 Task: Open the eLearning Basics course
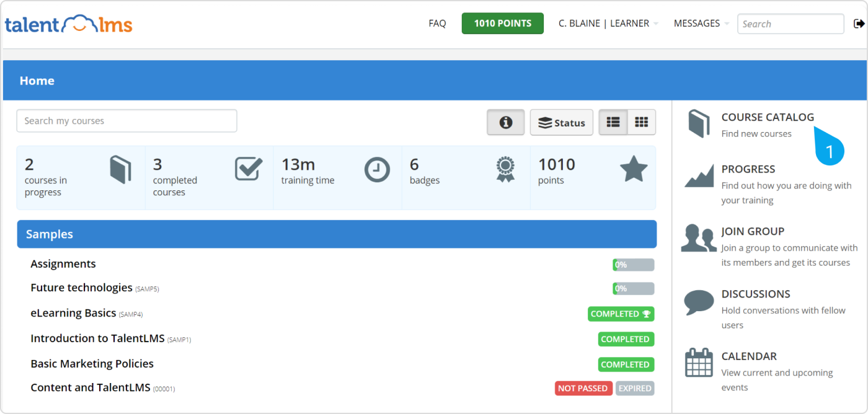click(x=73, y=313)
